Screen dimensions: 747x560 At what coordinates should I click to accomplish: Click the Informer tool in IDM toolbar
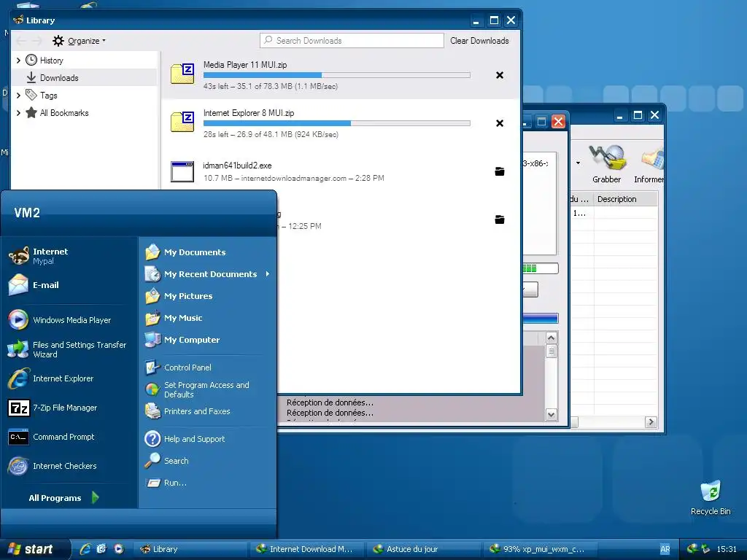pos(649,164)
